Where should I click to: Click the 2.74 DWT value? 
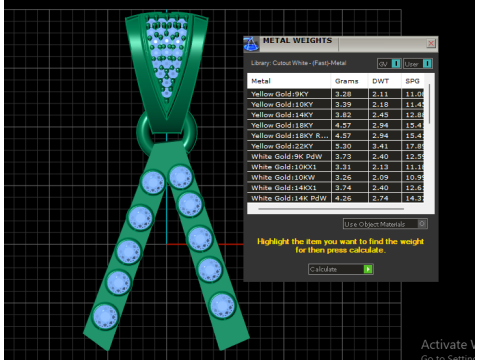(380, 198)
